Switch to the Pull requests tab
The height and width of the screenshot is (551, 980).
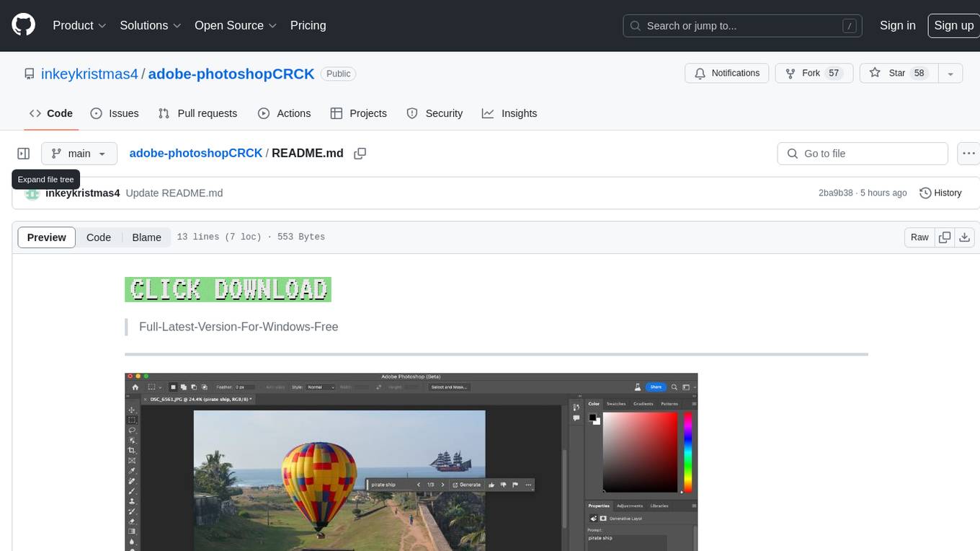[x=197, y=113]
